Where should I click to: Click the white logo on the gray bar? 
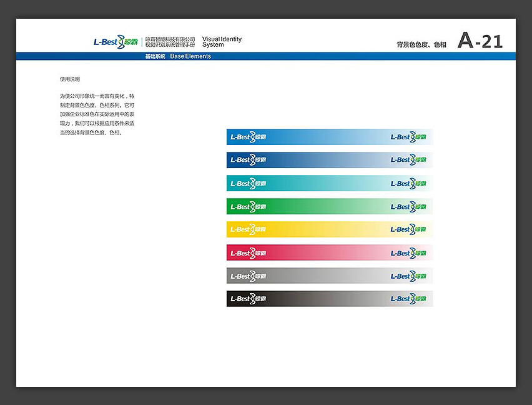click(248, 276)
